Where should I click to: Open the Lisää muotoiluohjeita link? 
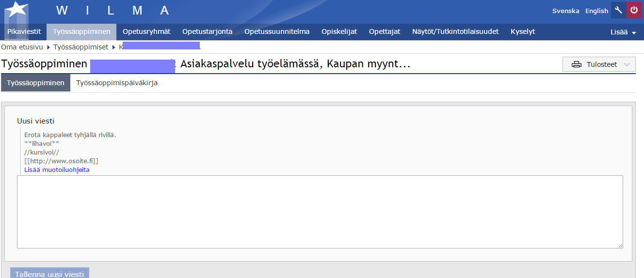point(57,170)
